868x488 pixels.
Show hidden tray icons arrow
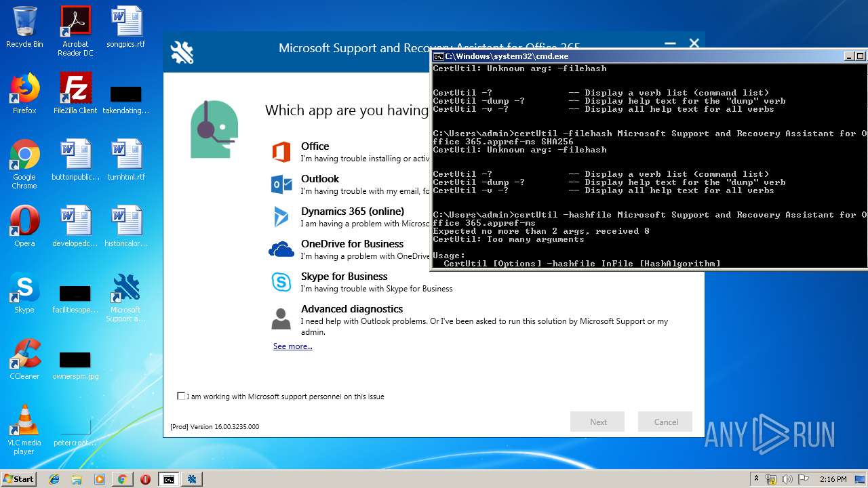pos(757,479)
